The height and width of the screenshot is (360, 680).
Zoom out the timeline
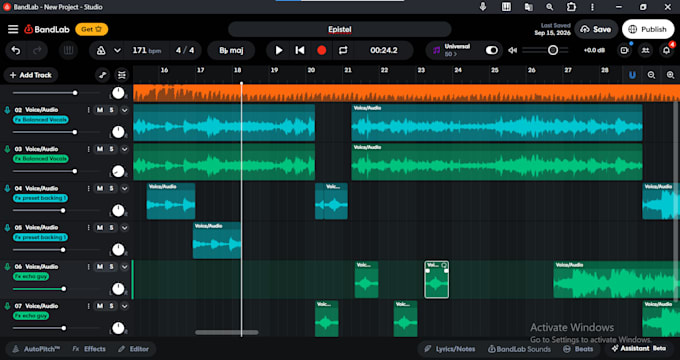(651, 75)
